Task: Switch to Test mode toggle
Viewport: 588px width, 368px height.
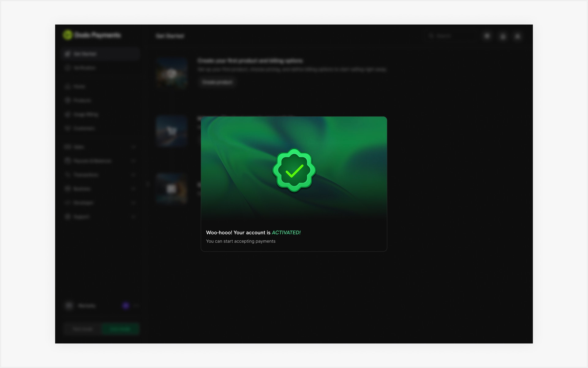Action: pyautogui.click(x=83, y=329)
